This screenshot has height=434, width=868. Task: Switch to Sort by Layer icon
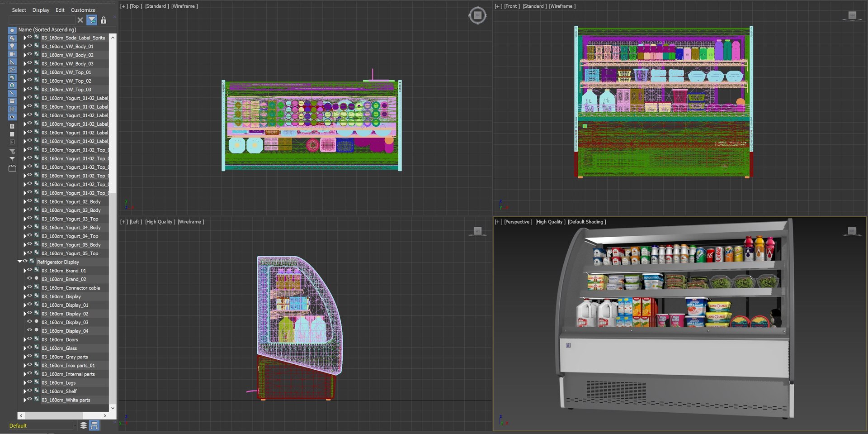[x=84, y=425]
